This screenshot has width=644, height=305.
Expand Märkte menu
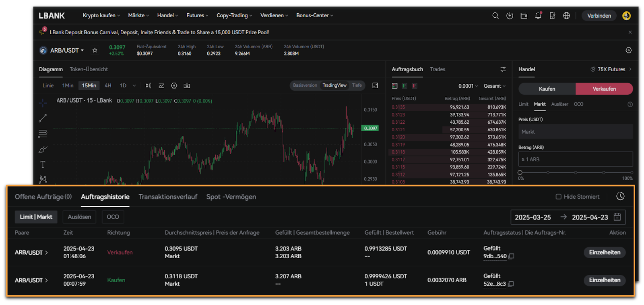[x=138, y=16]
